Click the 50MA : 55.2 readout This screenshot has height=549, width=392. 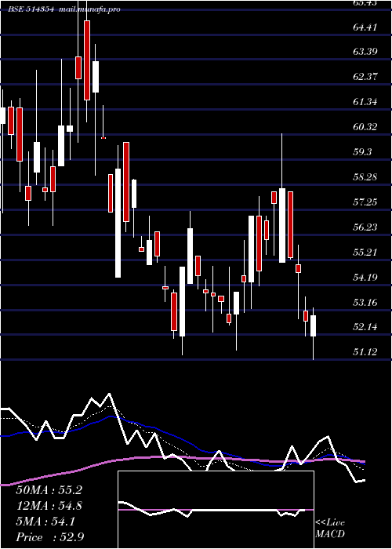click(x=49, y=490)
